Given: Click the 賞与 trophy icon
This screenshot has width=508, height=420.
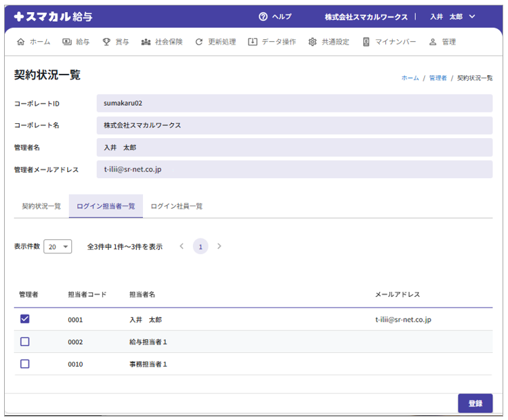Looking at the screenshot, I should click(x=106, y=42).
